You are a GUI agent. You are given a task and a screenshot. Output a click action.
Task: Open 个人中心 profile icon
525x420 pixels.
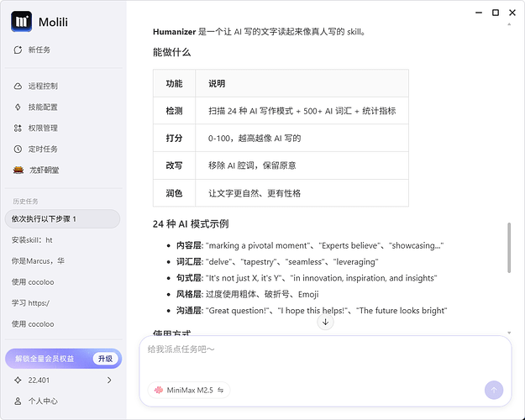(18, 401)
